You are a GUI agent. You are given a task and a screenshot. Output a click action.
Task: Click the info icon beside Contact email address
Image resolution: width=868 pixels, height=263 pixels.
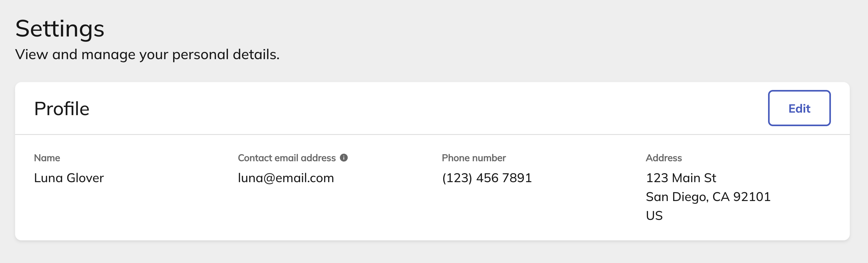344,158
